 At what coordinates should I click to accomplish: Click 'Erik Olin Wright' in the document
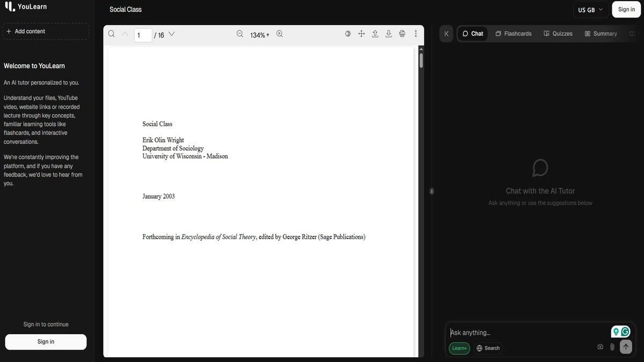pos(163,140)
